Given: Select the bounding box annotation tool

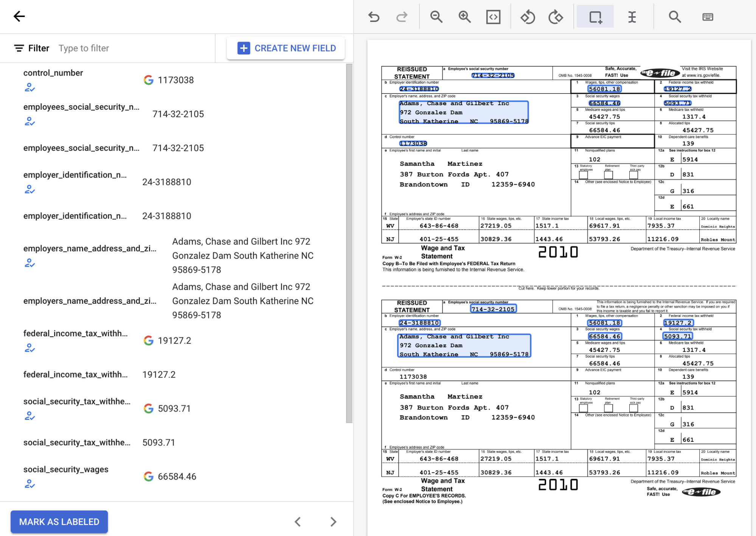Looking at the screenshot, I should point(595,17).
